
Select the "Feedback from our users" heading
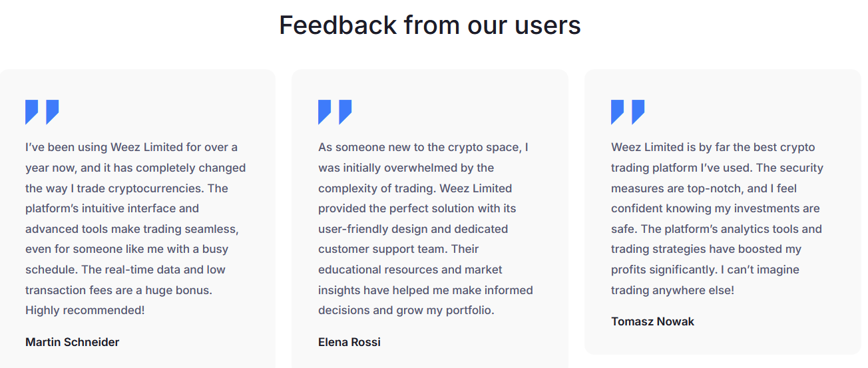429,25
